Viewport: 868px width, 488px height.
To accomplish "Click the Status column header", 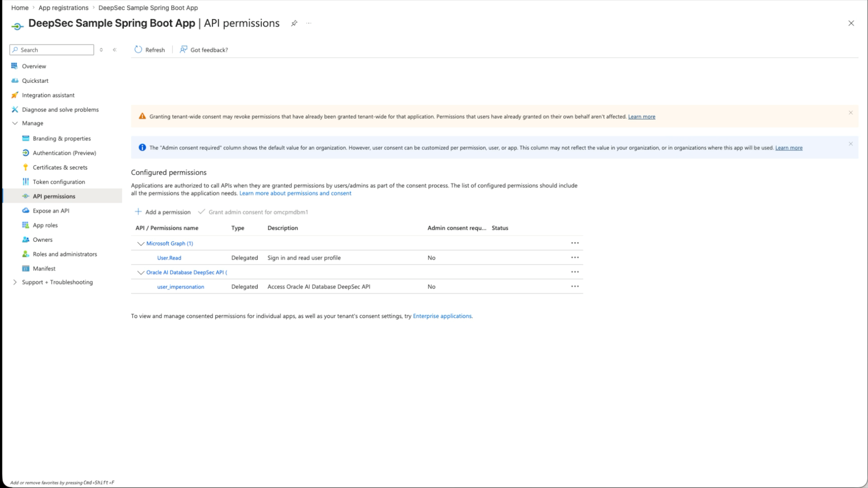I will pyautogui.click(x=500, y=228).
